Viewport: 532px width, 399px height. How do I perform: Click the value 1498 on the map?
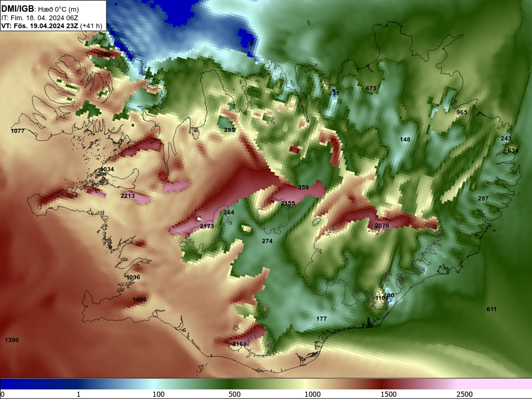(139, 299)
